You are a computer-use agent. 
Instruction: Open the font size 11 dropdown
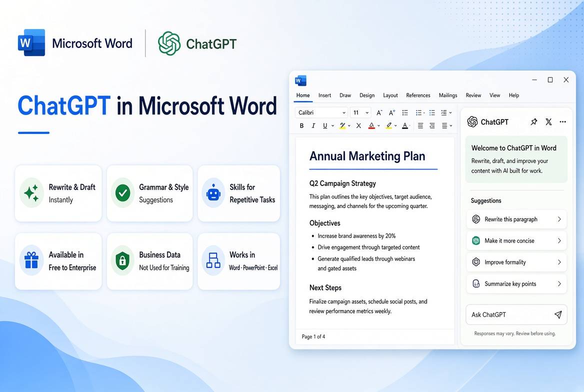360,112
